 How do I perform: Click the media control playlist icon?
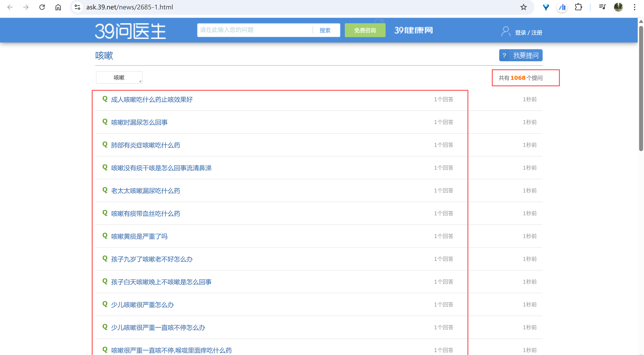[602, 7]
